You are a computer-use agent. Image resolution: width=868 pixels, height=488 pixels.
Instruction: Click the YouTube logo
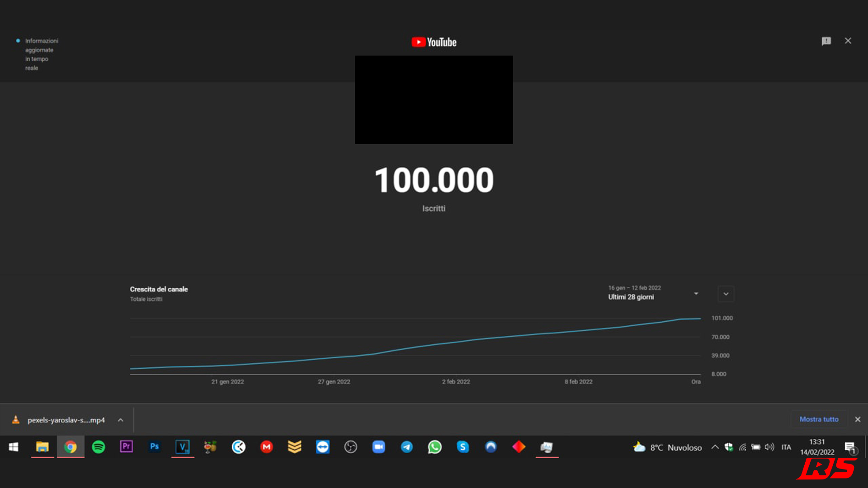434,42
